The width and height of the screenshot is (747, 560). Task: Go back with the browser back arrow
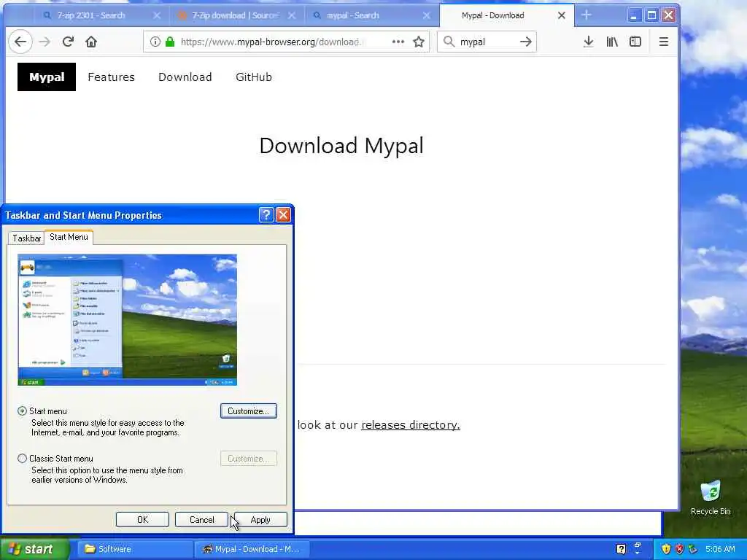tap(20, 42)
